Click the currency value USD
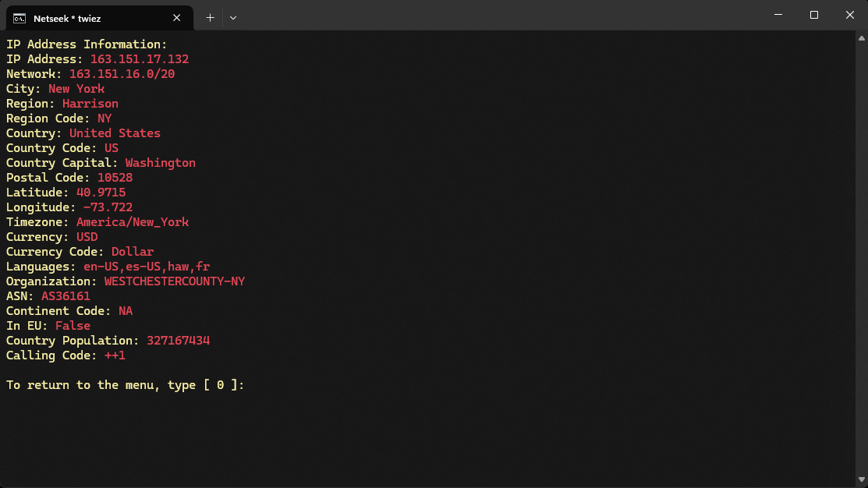 [87, 237]
